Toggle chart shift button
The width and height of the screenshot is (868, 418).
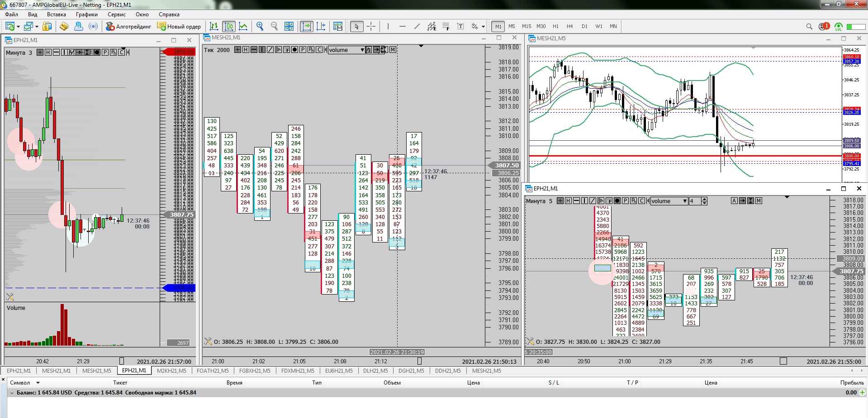click(321, 26)
